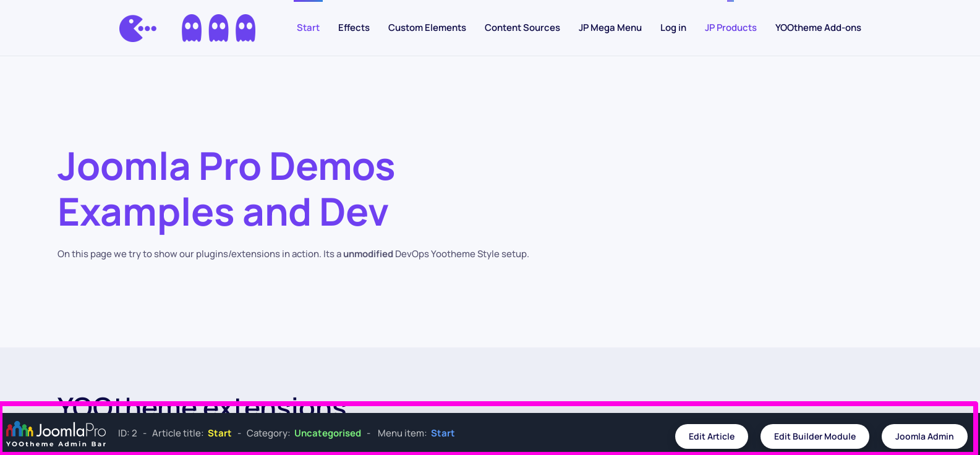
Task: Click the ID: 2 label in admin bar
Action: point(127,433)
